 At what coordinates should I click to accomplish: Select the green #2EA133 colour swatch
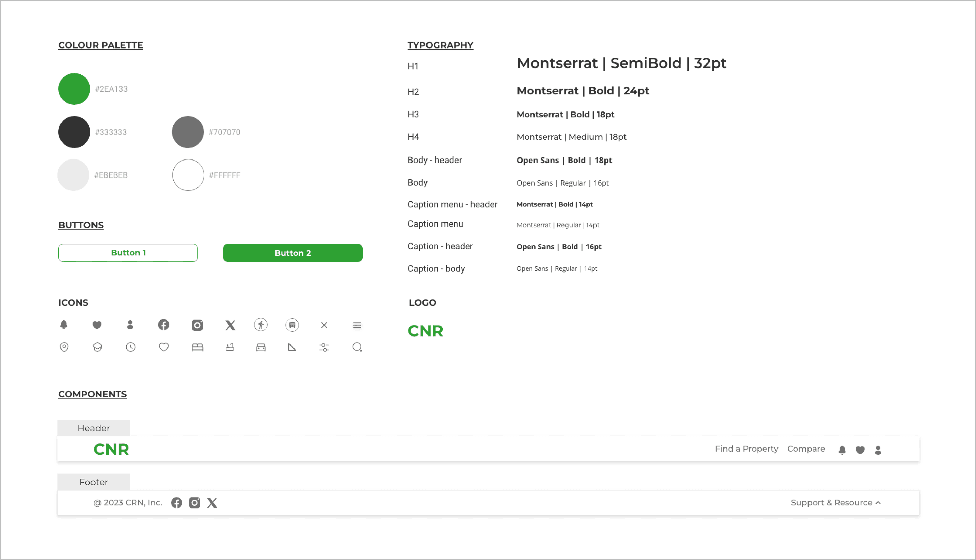pyautogui.click(x=74, y=89)
